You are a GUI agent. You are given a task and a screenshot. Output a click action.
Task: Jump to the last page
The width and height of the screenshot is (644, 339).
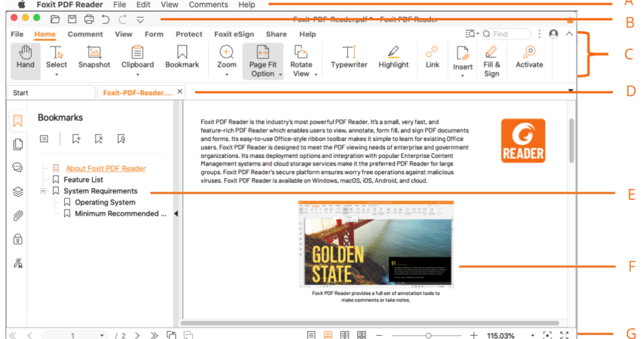tap(154, 336)
